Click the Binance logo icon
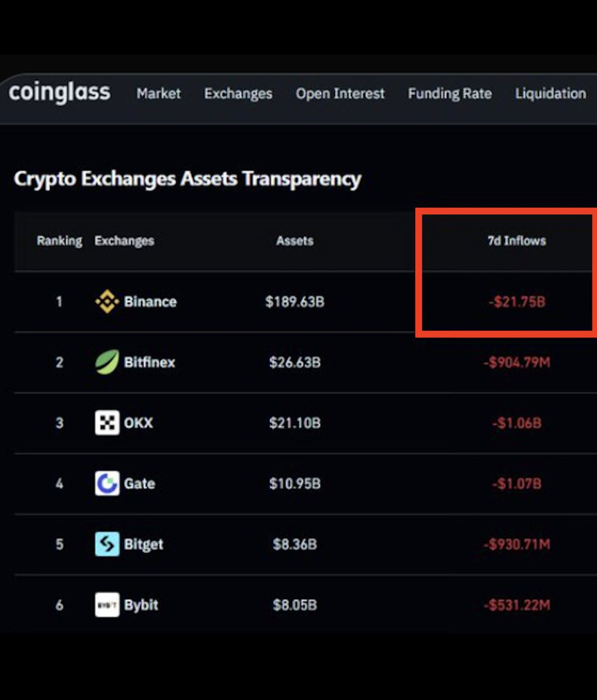Image resolution: width=597 pixels, height=700 pixels. click(x=107, y=302)
